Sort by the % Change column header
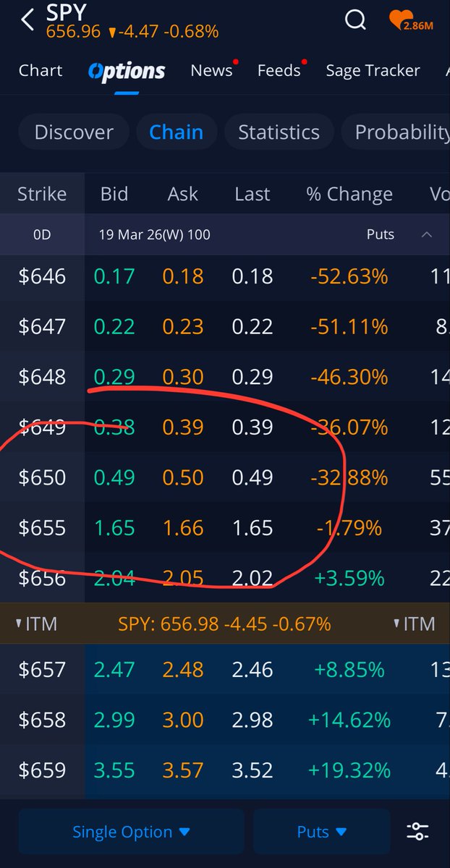This screenshot has width=450, height=868. [x=349, y=194]
